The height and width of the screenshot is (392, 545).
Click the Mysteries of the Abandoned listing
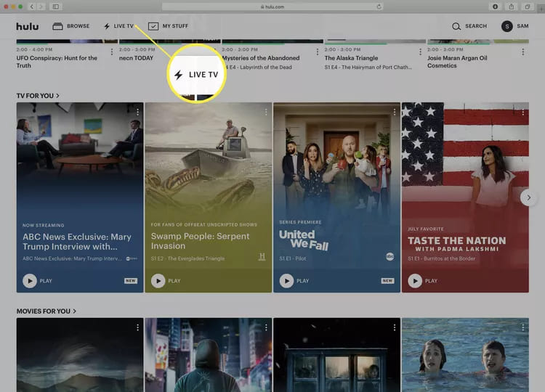(x=261, y=58)
